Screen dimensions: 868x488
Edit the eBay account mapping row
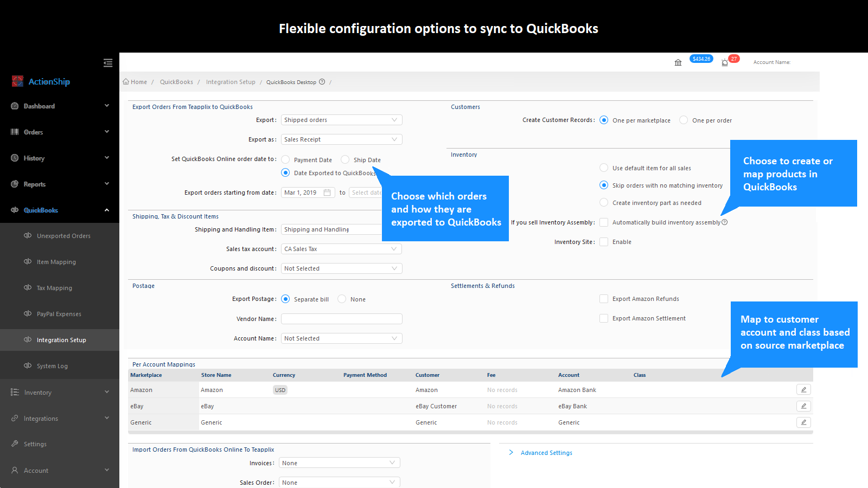pos(803,406)
